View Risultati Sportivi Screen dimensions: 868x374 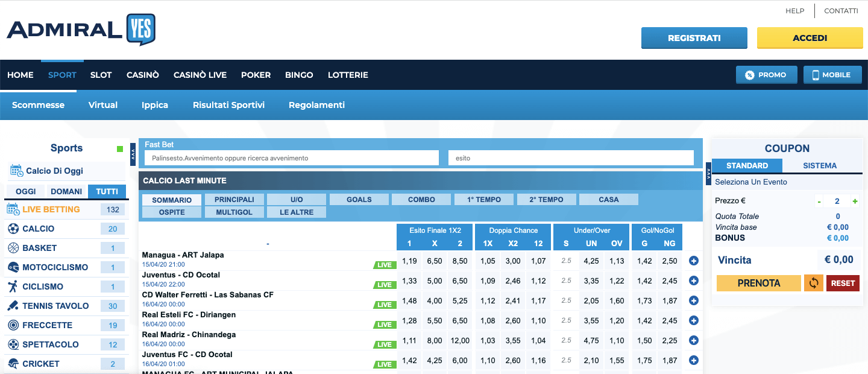[x=229, y=105]
